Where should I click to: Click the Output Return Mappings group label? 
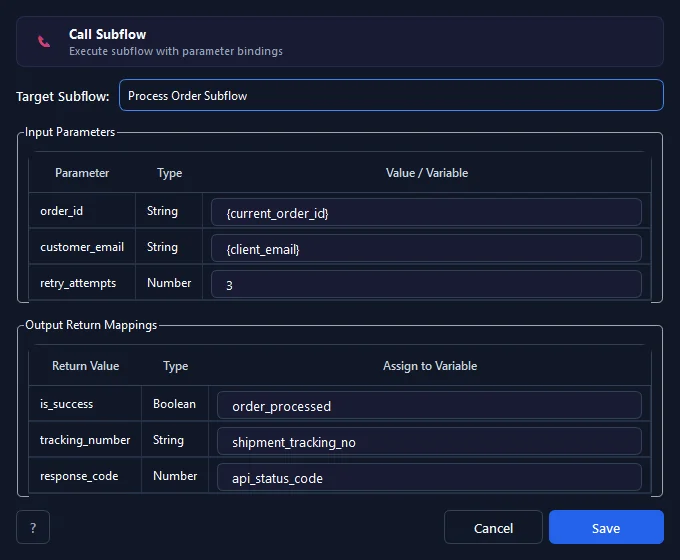(x=91, y=325)
